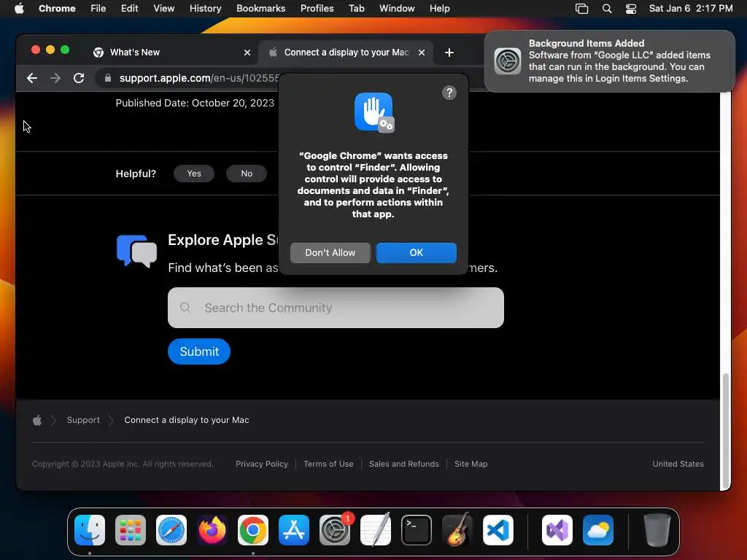Open the Trash in the Dock

click(x=657, y=530)
